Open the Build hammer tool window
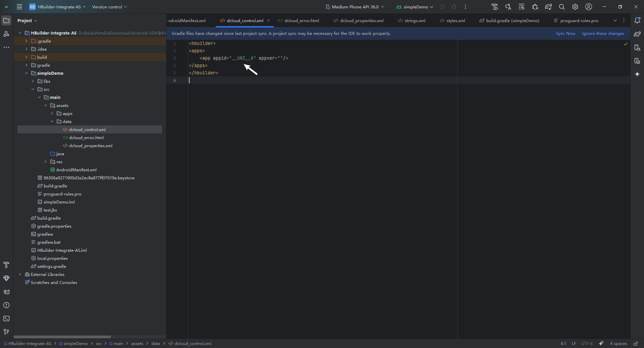This screenshot has height=348, width=644. coord(6,265)
